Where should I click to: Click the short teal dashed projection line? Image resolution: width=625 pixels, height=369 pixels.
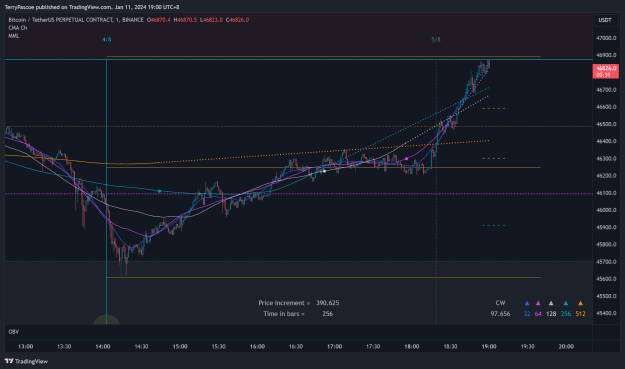coord(494,226)
